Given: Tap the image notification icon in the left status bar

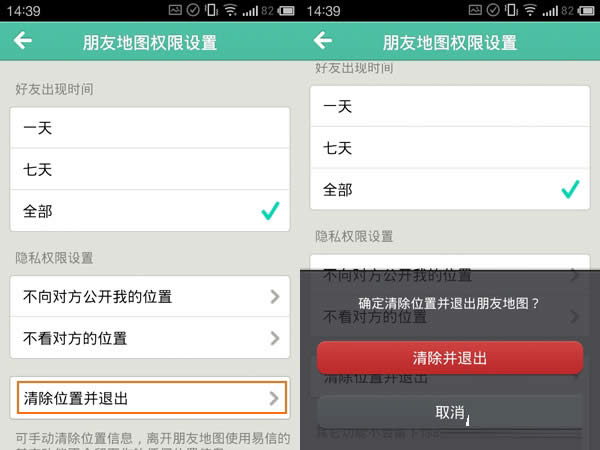Looking at the screenshot, I should (x=175, y=10).
